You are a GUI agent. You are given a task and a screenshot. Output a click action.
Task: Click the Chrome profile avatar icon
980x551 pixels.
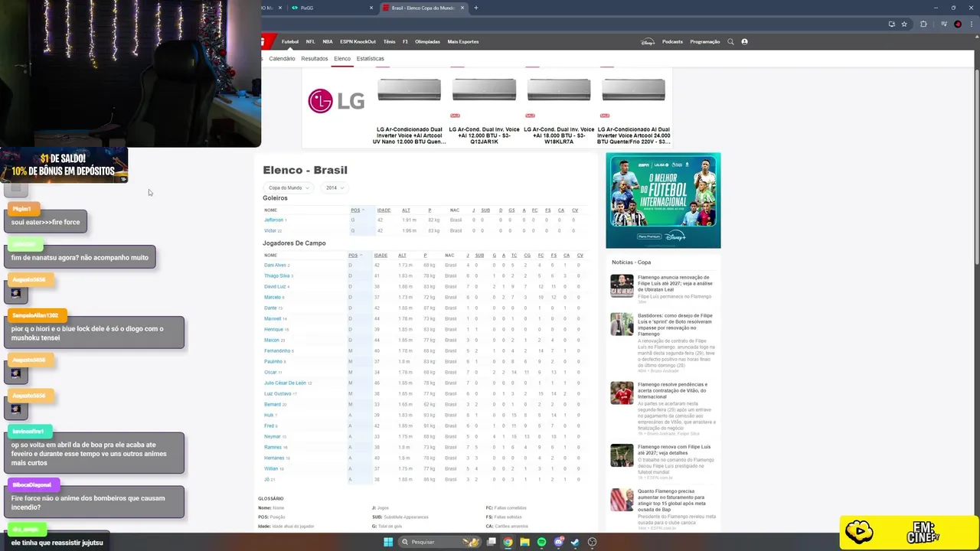click(958, 24)
